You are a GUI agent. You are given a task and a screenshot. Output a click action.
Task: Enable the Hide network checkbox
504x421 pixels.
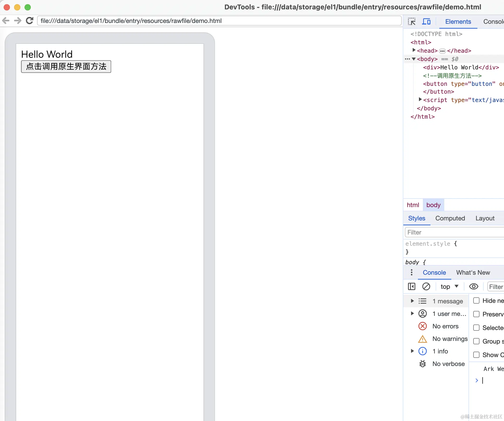(x=476, y=300)
